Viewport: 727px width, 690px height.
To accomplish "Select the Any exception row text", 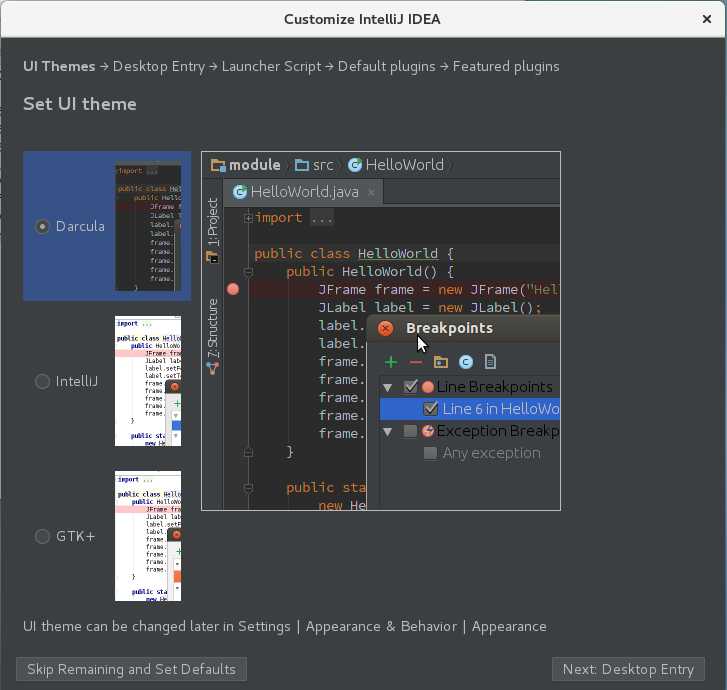I will point(491,453).
